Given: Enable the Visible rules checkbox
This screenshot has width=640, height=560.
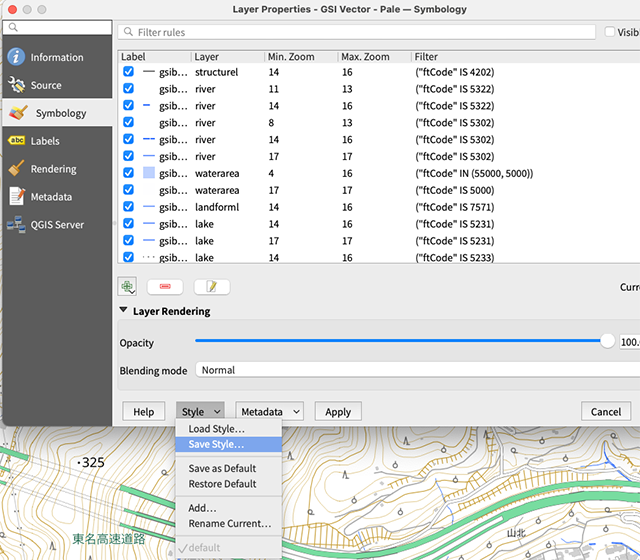Looking at the screenshot, I should [609, 32].
